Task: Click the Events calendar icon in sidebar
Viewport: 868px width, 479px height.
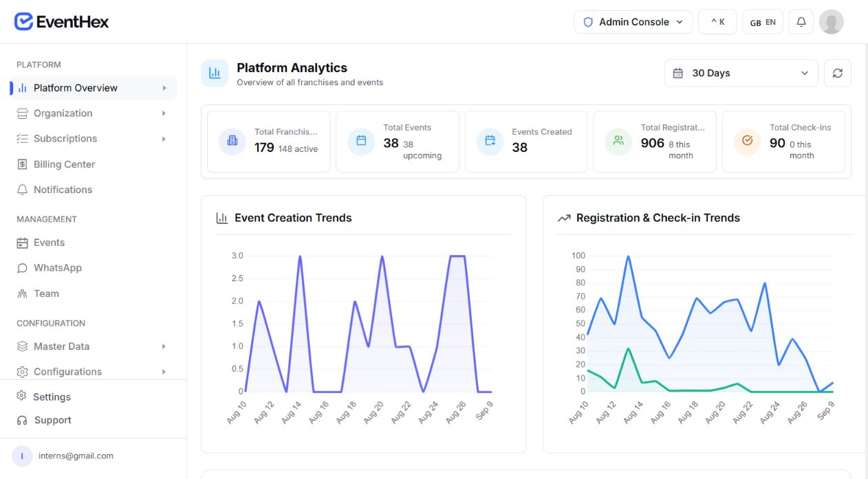Action: [x=22, y=243]
